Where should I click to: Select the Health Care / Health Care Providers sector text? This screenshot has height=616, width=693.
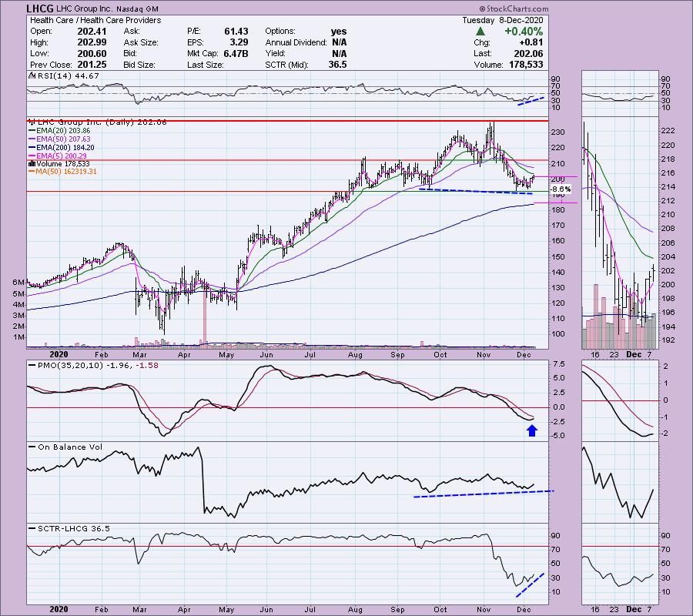point(95,20)
